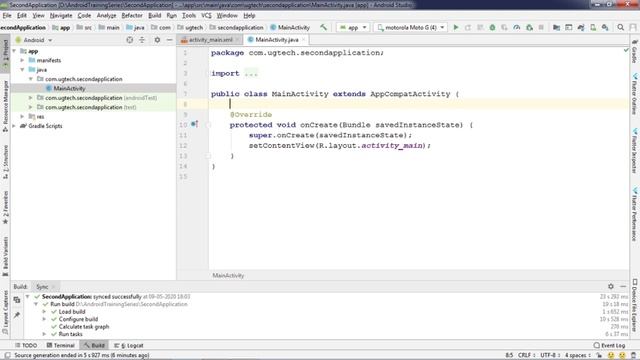Open the Gradle side panel

pos(635,51)
